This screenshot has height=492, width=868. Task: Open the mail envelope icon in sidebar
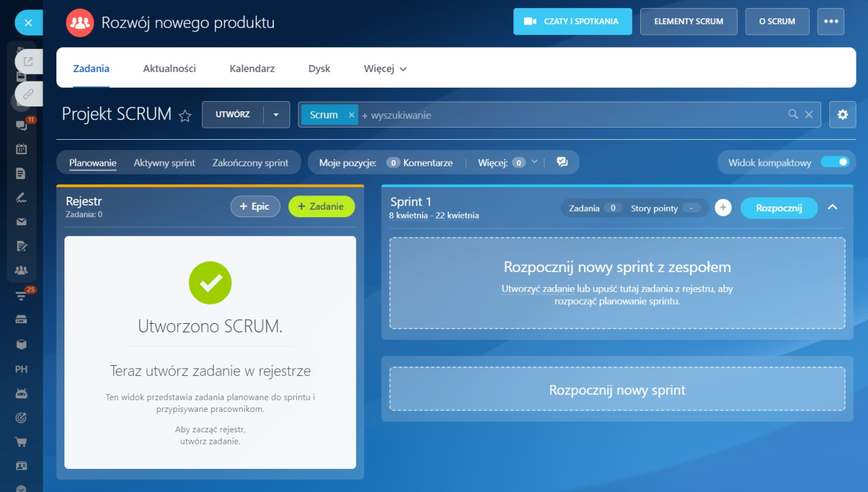pyautogui.click(x=21, y=221)
